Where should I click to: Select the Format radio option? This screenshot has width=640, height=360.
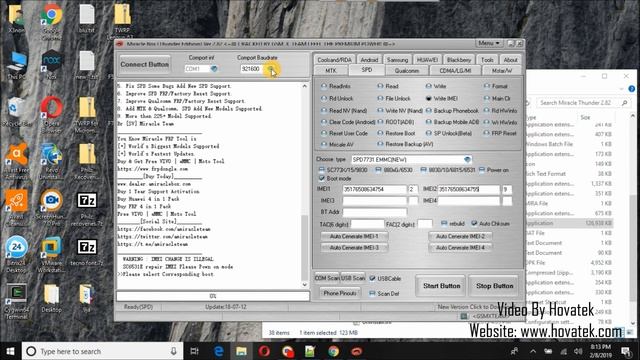(496, 86)
